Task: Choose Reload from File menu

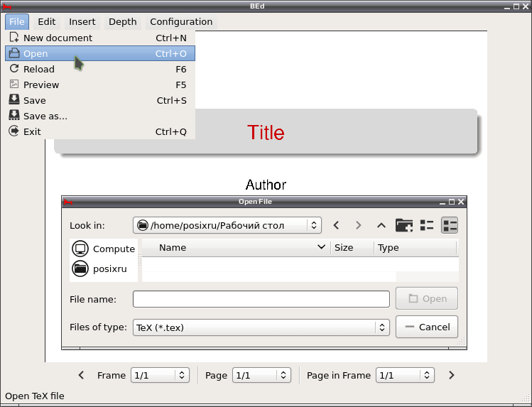Action: click(100, 69)
